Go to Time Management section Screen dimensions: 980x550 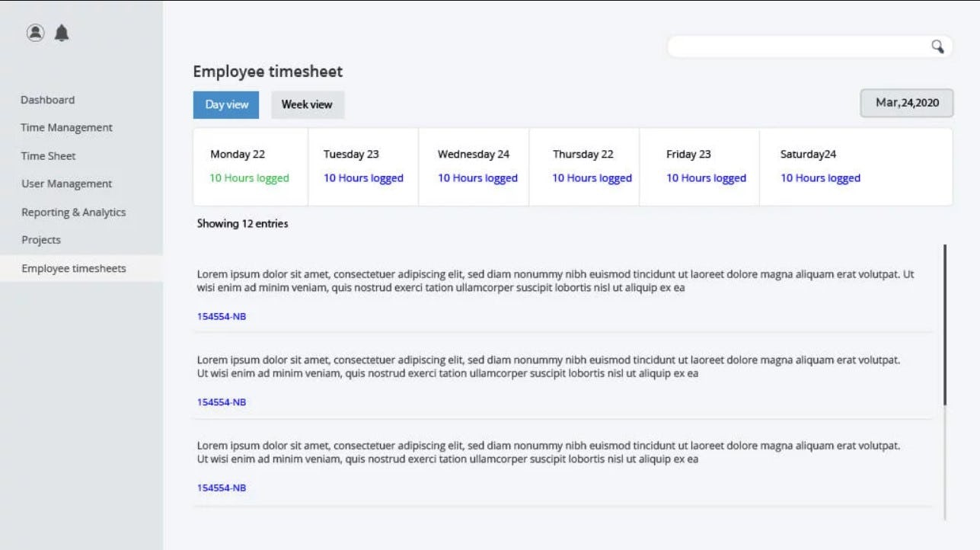tap(66, 128)
